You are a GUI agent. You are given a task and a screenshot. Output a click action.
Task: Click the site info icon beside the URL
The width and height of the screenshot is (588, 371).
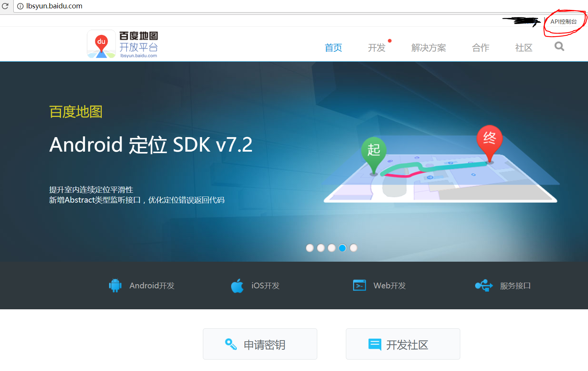click(20, 6)
